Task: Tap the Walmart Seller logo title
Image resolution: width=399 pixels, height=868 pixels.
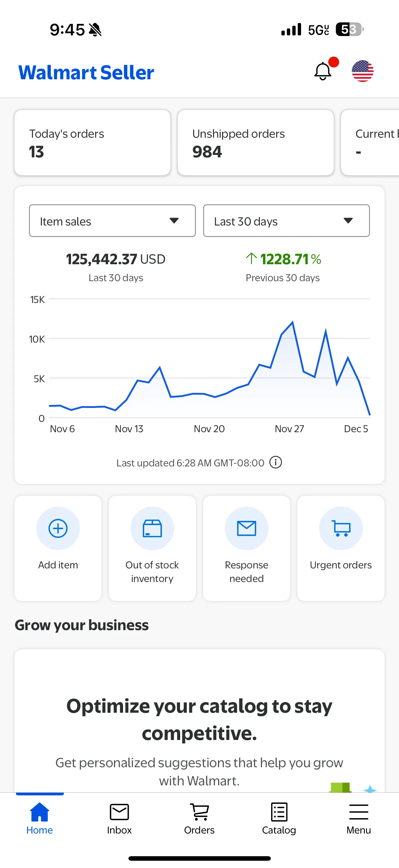Action: tap(86, 72)
